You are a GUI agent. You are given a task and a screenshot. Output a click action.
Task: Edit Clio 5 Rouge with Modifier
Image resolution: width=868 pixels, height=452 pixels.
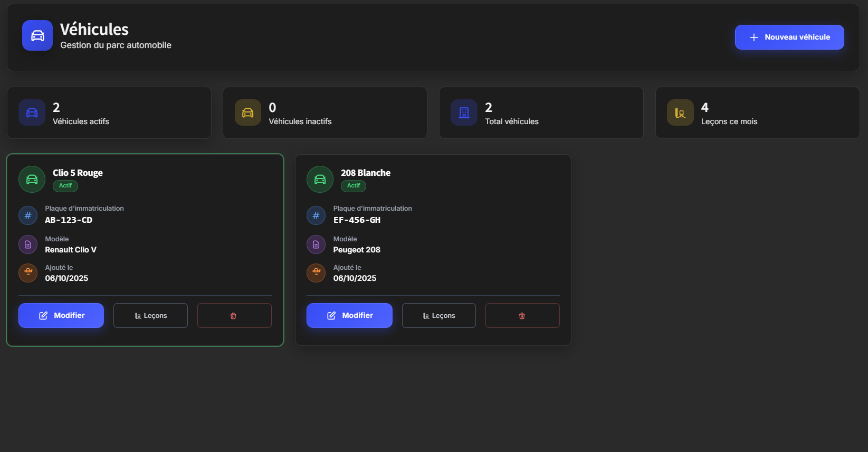point(61,316)
